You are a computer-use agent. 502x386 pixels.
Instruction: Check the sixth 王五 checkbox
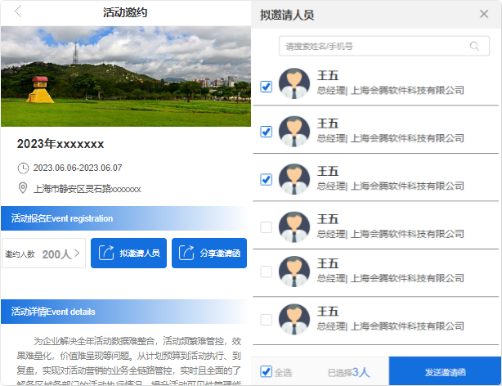(x=266, y=320)
